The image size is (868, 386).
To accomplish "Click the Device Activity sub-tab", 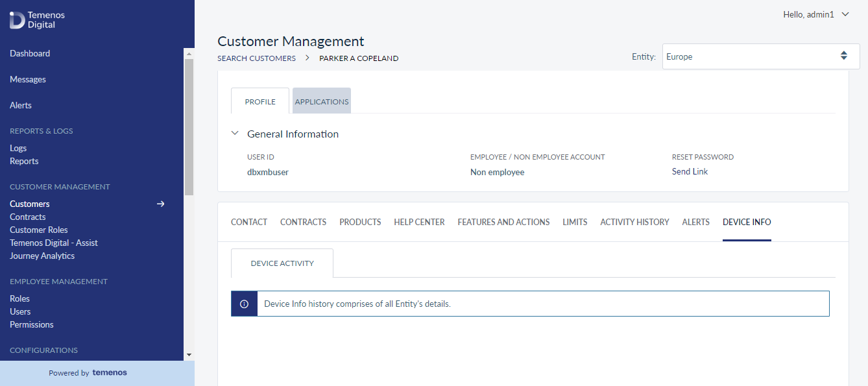I will point(282,263).
